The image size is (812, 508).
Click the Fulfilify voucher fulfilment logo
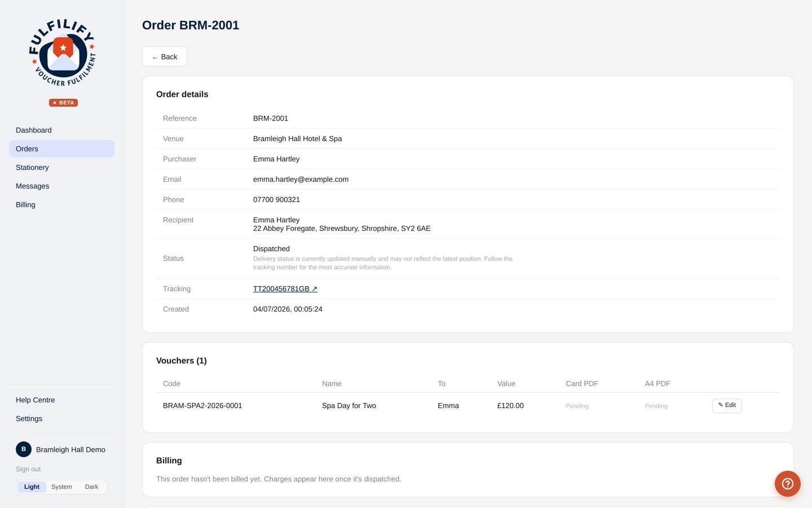point(63,52)
